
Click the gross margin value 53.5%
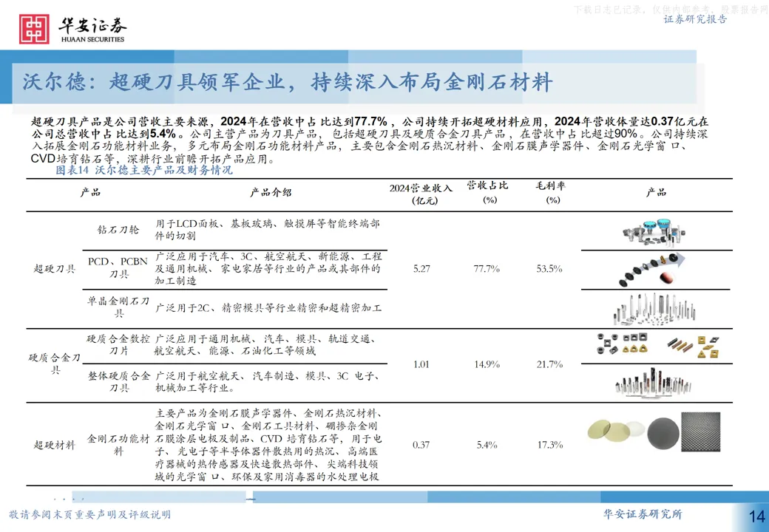[549, 268]
